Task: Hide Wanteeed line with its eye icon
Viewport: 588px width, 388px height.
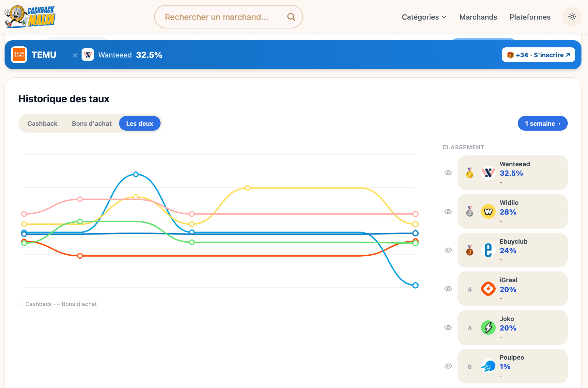Action: 448,173
